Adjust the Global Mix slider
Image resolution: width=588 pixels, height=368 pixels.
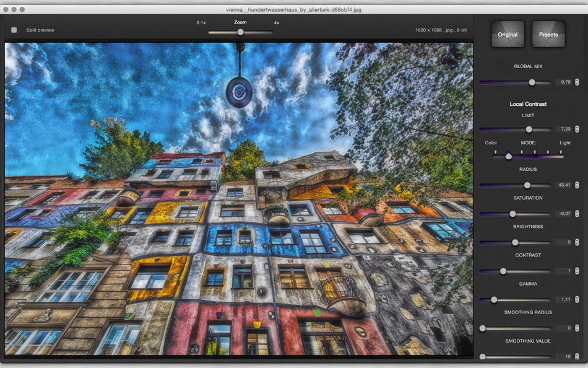(533, 81)
